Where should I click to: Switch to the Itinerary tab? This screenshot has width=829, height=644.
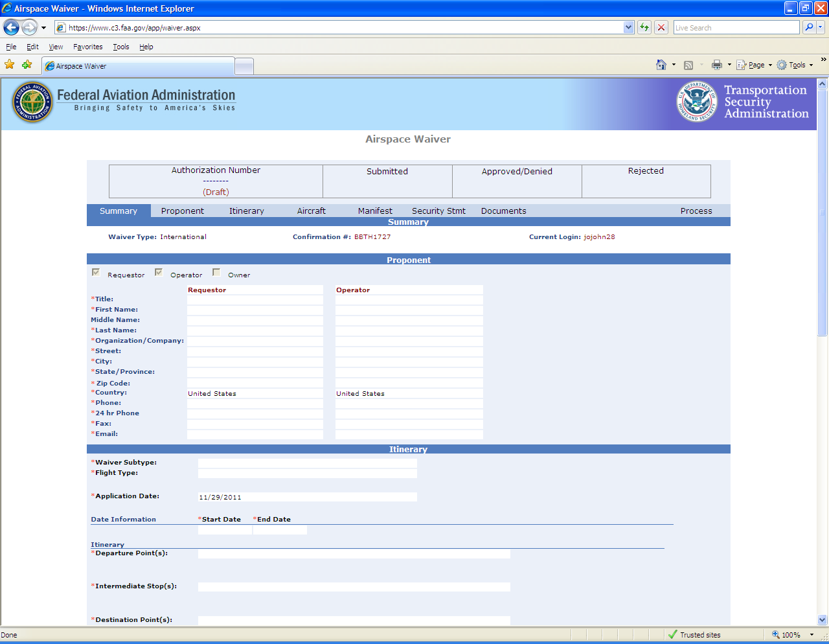[247, 211]
